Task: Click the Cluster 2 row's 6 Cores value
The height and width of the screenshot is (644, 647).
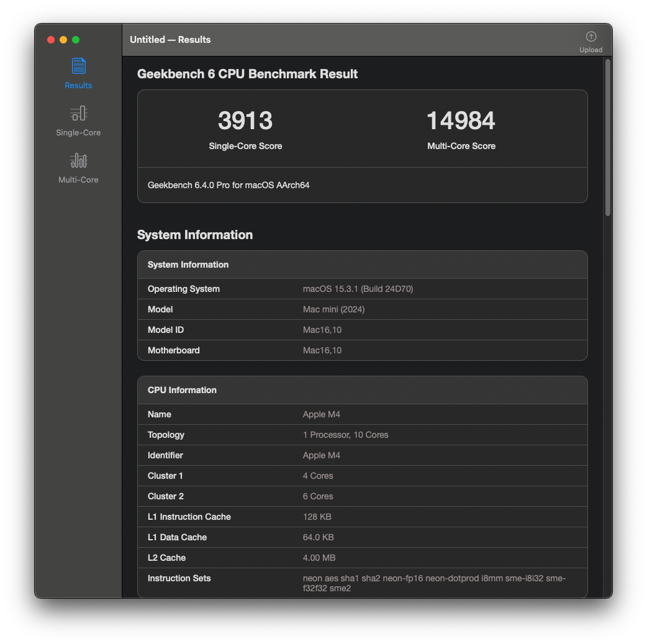Action: (318, 496)
